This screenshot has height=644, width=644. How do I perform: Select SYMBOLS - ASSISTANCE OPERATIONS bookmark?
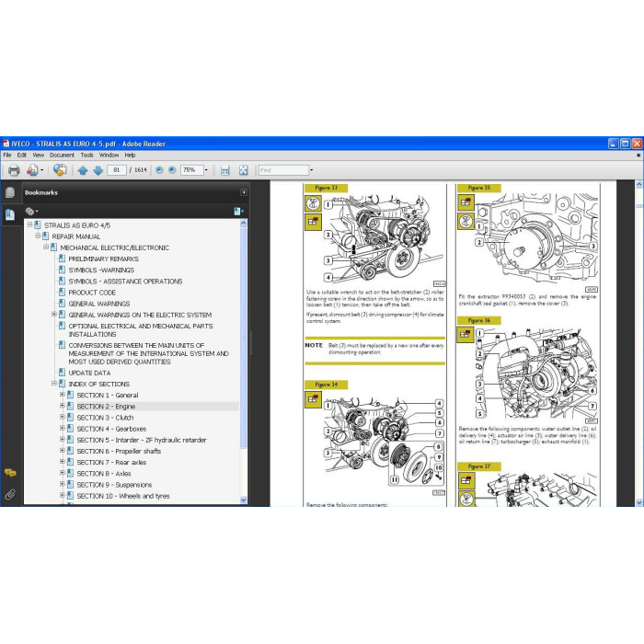coord(125,282)
